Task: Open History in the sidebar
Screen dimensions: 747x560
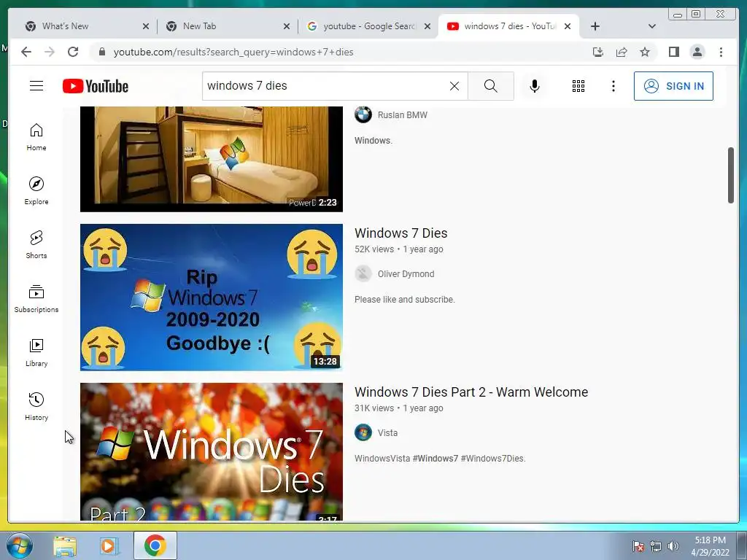Action: coord(36,406)
